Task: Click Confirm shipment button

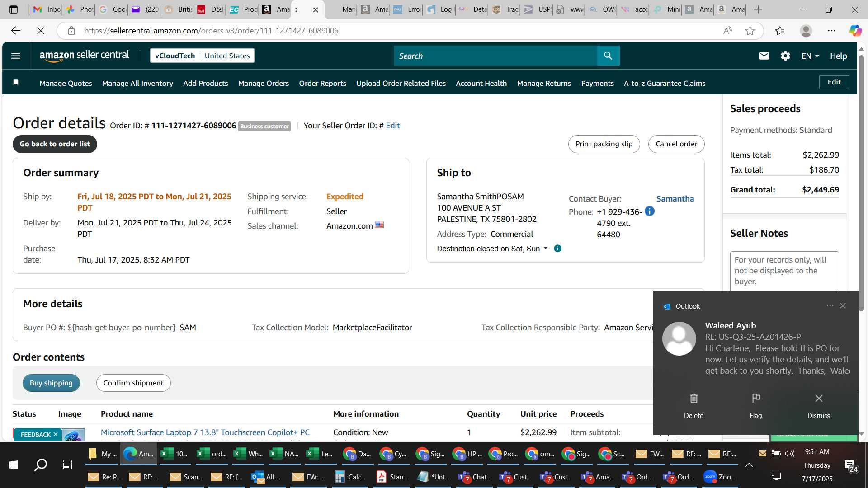Action: tap(133, 383)
